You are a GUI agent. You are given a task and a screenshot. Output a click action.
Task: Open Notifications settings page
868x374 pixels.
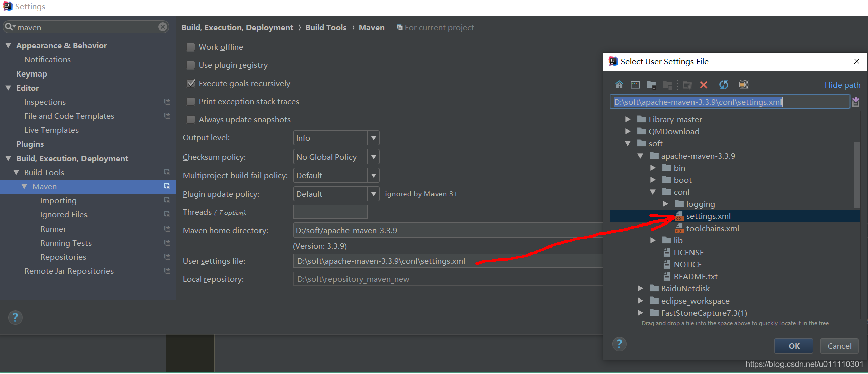tap(47, 59)
